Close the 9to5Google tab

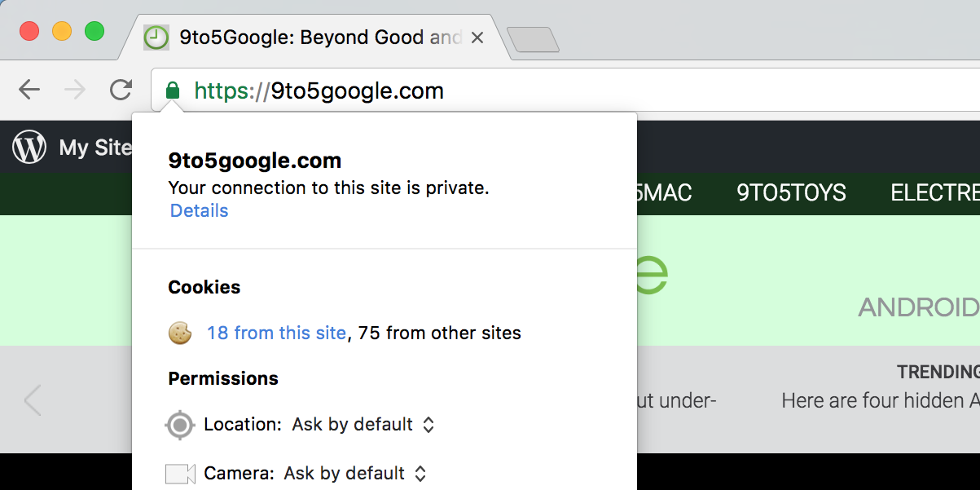tap(478, 38)
